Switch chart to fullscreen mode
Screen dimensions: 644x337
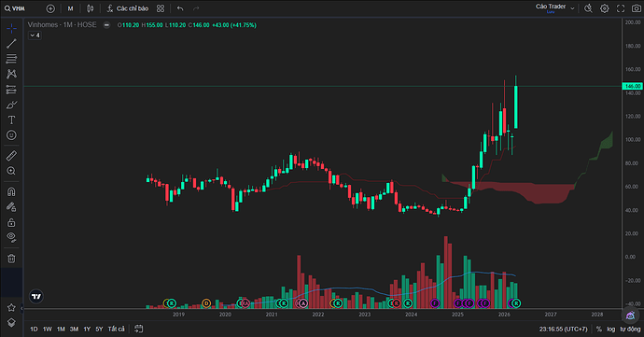pos(621,8)
